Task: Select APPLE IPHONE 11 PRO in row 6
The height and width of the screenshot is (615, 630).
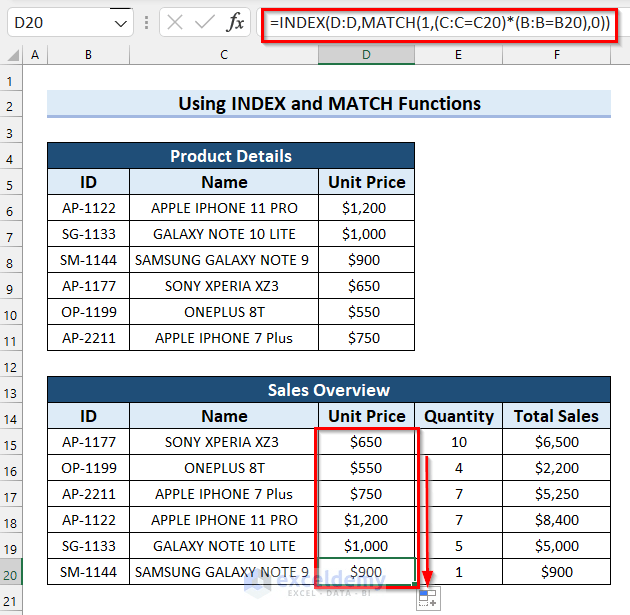Action: [224, 208]
